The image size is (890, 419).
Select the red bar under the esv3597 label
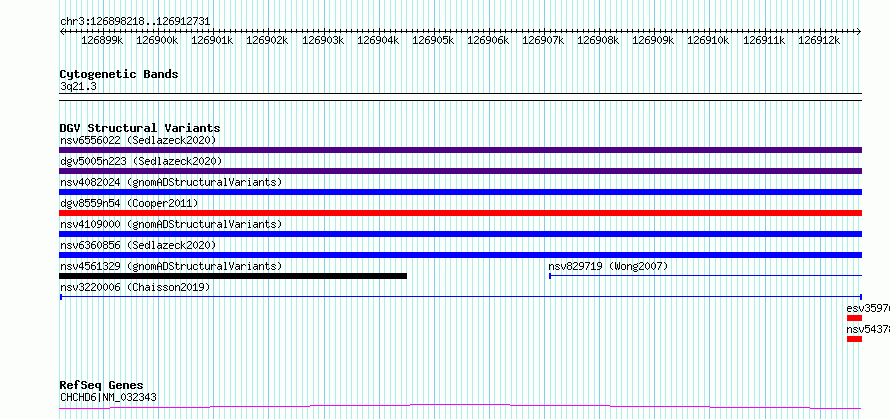click(854, 318)
